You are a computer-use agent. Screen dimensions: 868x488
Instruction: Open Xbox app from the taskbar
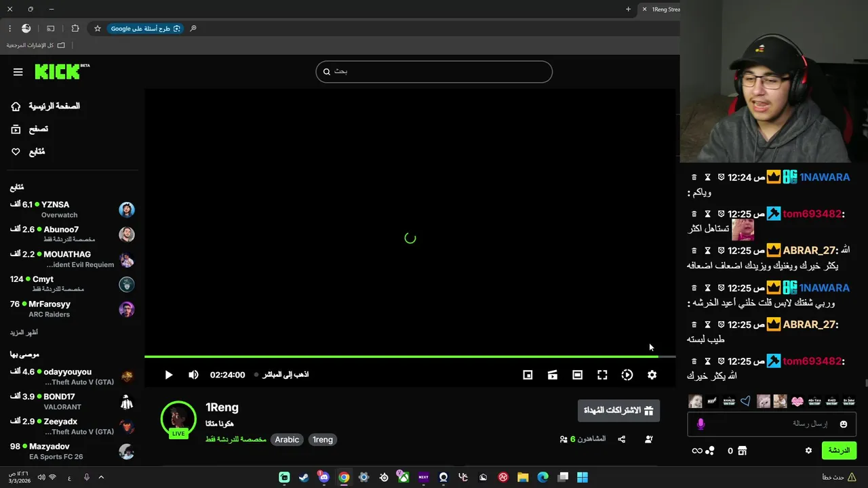[403, 477]
